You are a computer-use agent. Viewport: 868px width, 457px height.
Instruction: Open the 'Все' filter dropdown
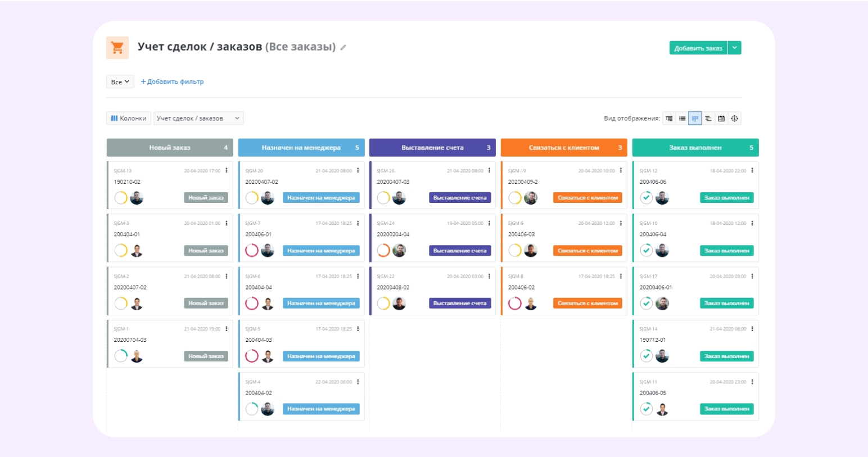point(120,82)
